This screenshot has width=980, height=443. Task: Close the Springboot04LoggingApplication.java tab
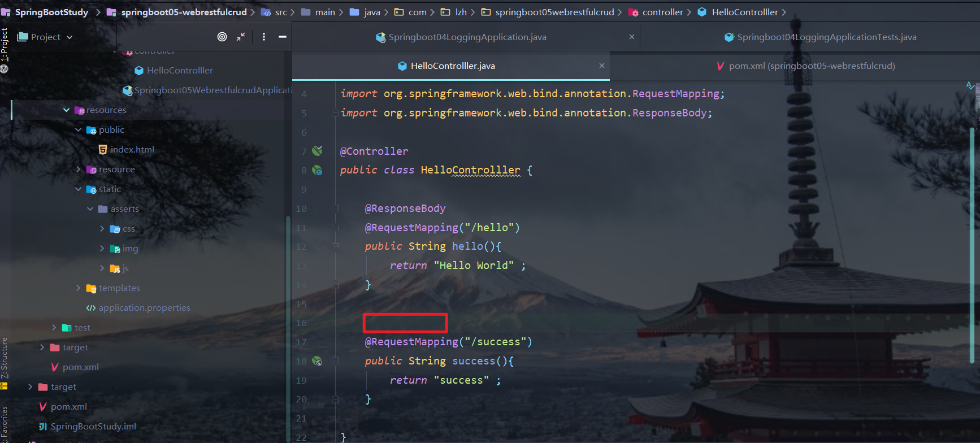632,37
